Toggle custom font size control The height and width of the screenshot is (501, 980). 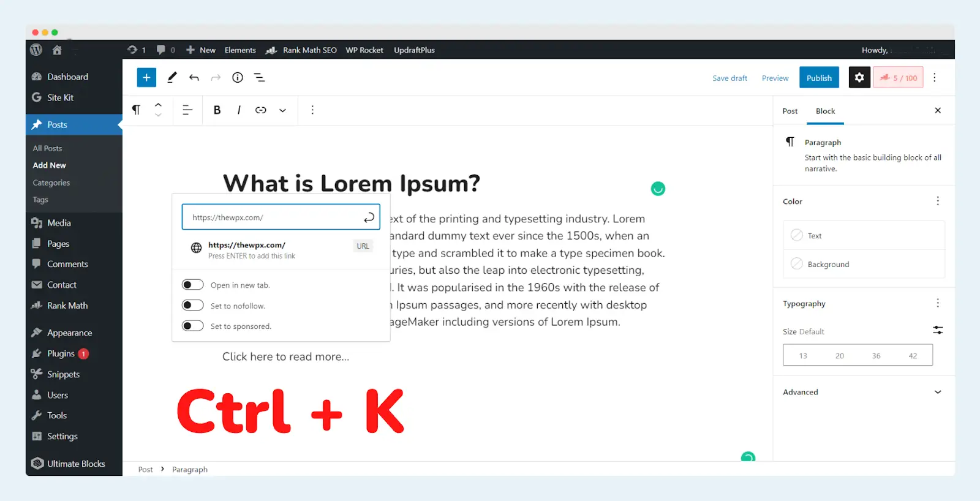click(x=938, y=330)
